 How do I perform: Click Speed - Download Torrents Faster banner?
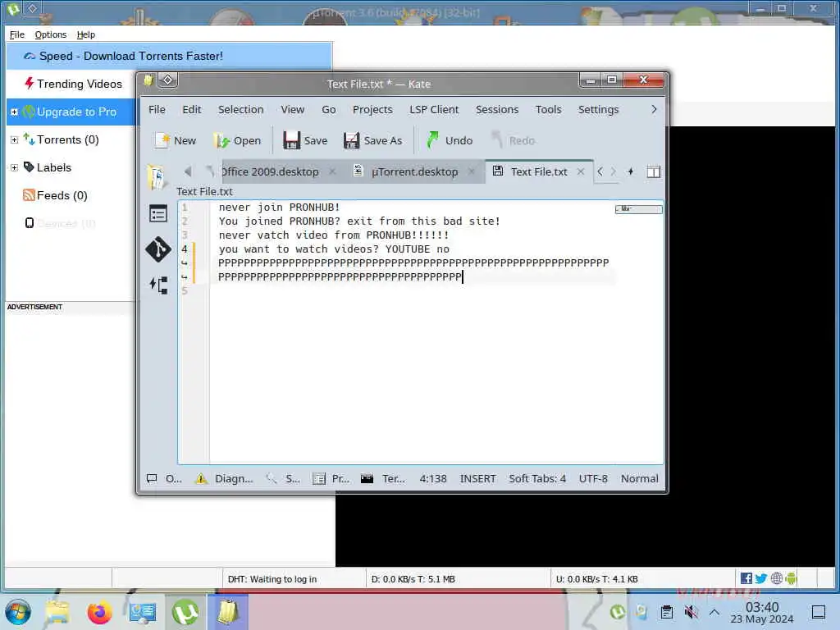(169, 56)
